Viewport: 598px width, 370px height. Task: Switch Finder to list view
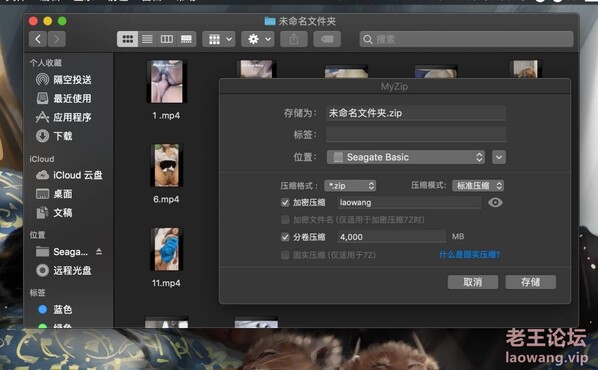tap(147, 39)
